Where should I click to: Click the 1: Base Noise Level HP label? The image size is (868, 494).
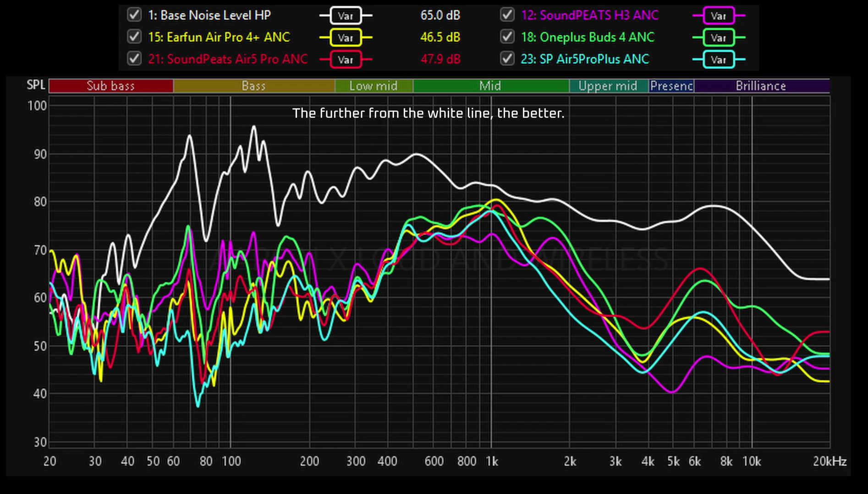click(209, 15)
